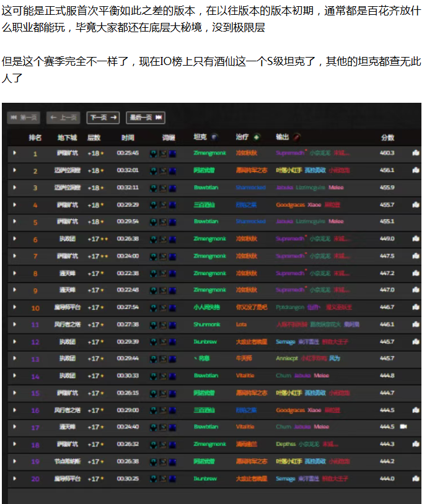427x504 pixels.
Task: Expand the rank 1 row details arrow
Action: pyautogui.click(x=15, y=153)
